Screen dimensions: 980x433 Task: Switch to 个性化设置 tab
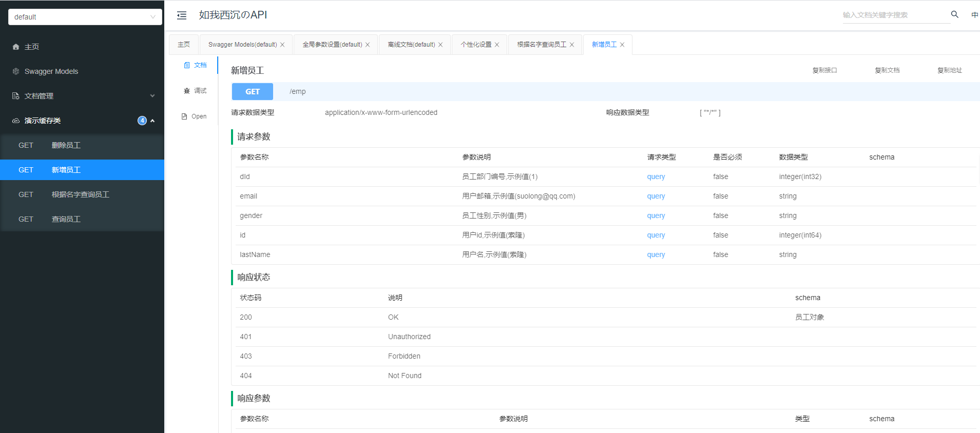(476, 45)
